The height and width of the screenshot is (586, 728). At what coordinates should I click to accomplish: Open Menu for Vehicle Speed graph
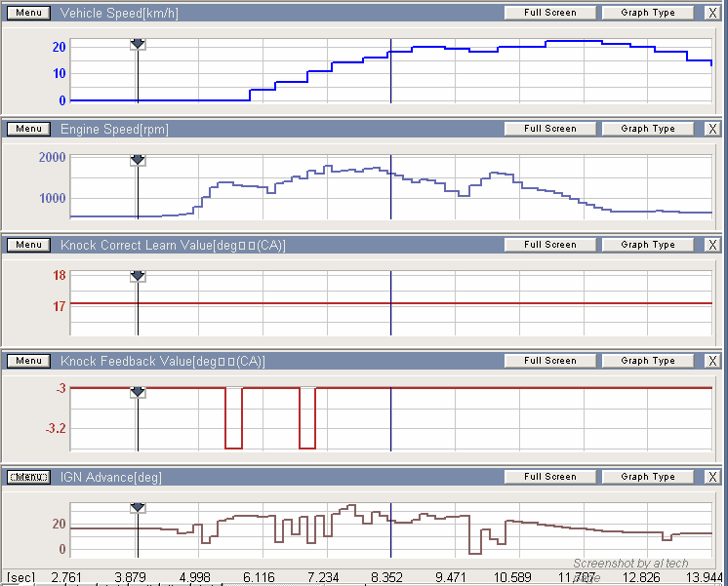(28, 13)
